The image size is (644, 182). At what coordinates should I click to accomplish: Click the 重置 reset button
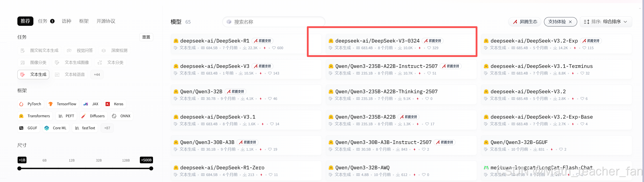pyautogui.click(x=146, y=37)
